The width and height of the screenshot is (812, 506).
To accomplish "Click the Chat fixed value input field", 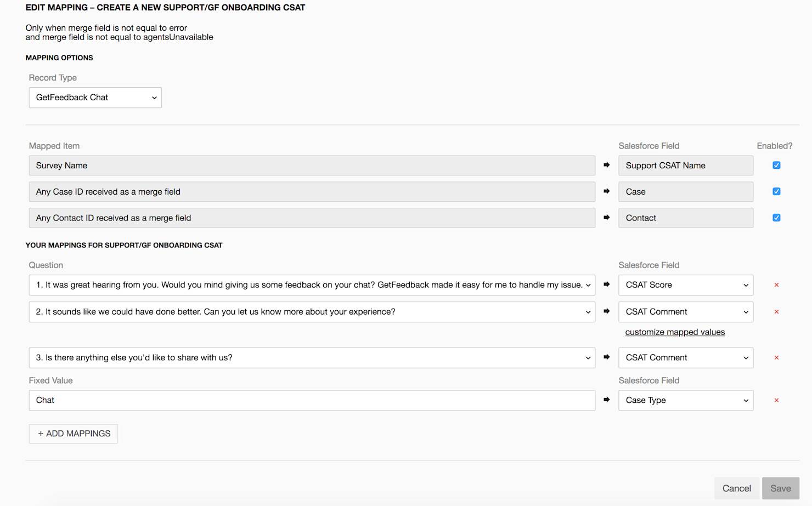I will pyautogui.click(x=312, y=401).
